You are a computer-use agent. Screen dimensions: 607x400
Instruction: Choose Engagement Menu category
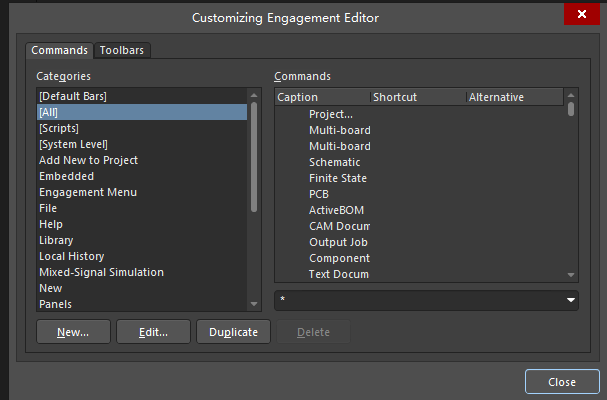pos(142,192)
